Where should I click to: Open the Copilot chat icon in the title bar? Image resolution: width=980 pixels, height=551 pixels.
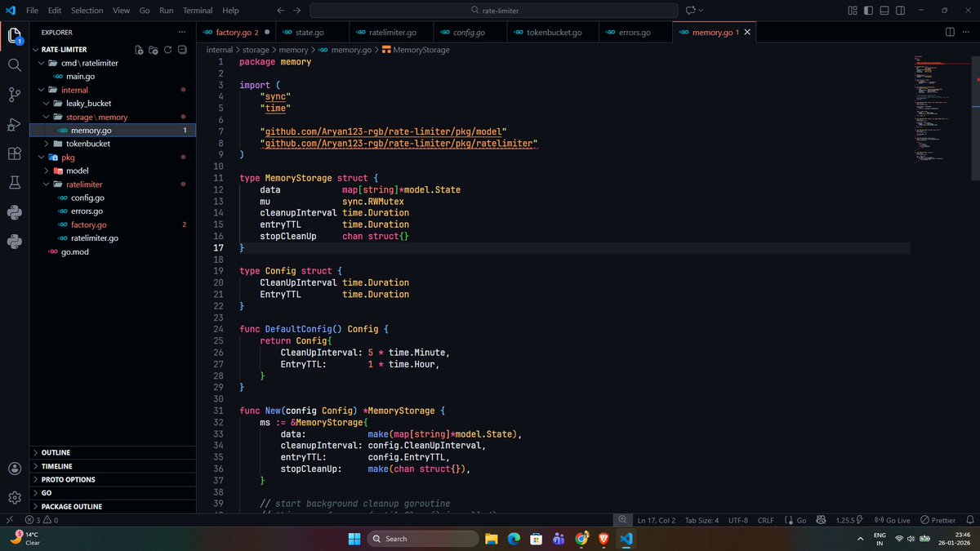click(691, 11)
